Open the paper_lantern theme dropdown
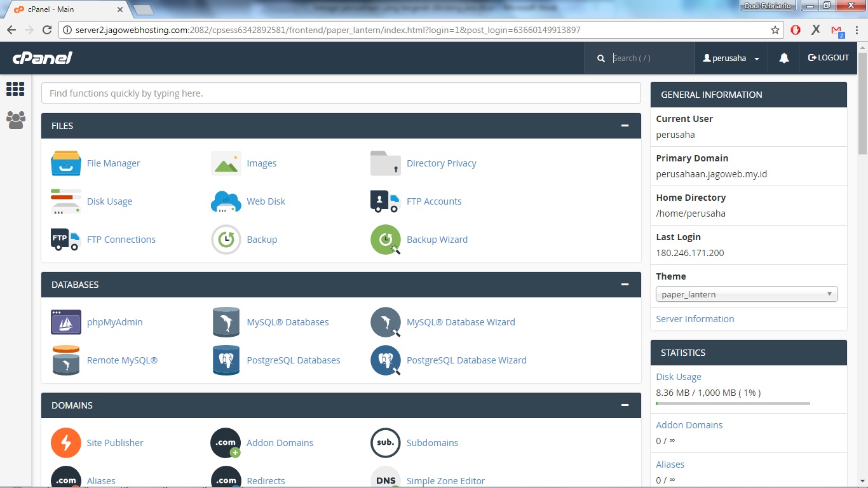The height and width of the screenshot is (488, 868). pyautogui.click(x=747, y=294)
